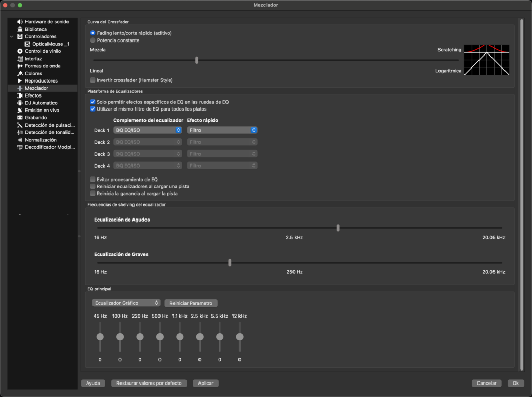The image size is (532, 397).
Task: Click the Hardware de sonido speaker icon
Action: pyautogui.click(x=20, y=22)
